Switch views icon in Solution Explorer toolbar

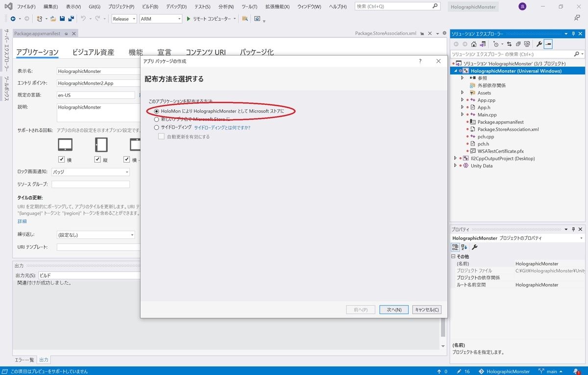click(483, 44)
